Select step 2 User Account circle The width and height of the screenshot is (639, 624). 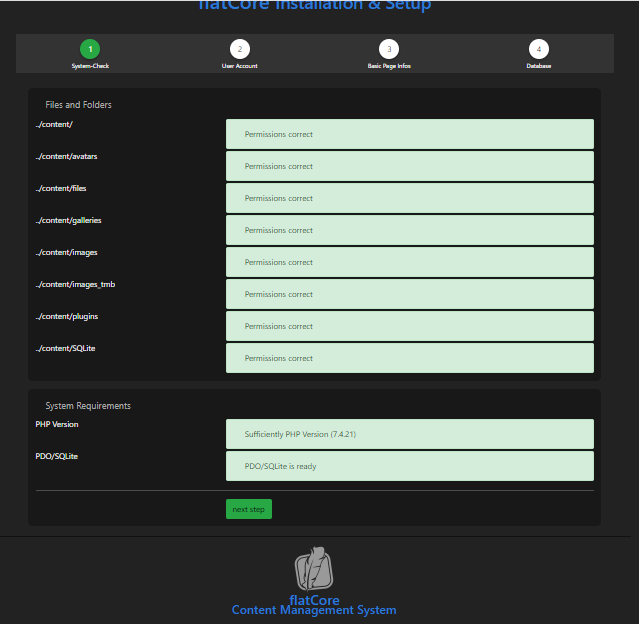pos(239,49)
